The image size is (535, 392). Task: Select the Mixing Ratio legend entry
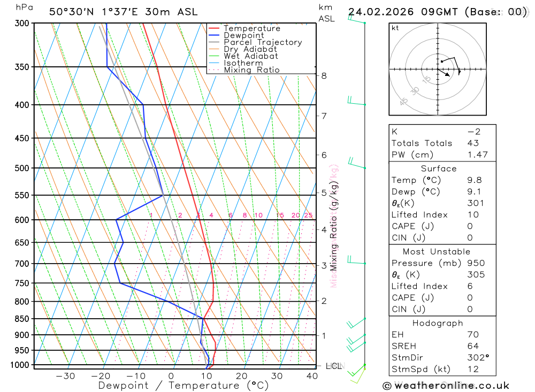coord(244,70)
